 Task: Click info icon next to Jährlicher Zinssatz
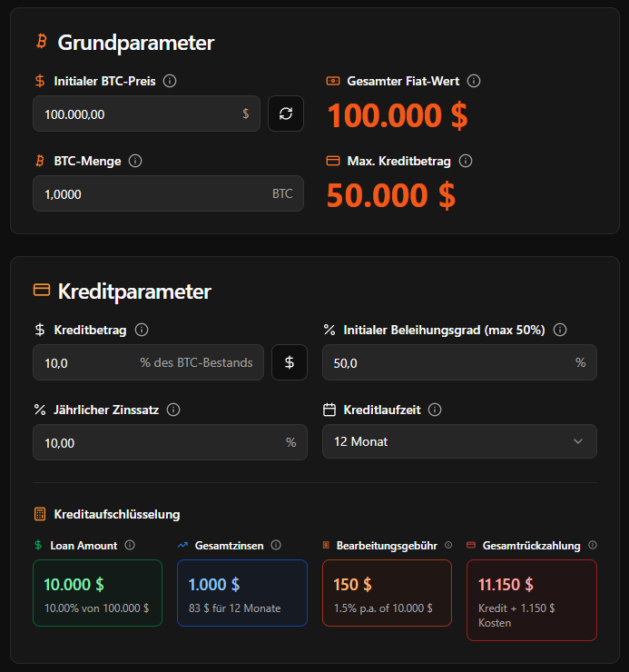click(x=173, y=410)
